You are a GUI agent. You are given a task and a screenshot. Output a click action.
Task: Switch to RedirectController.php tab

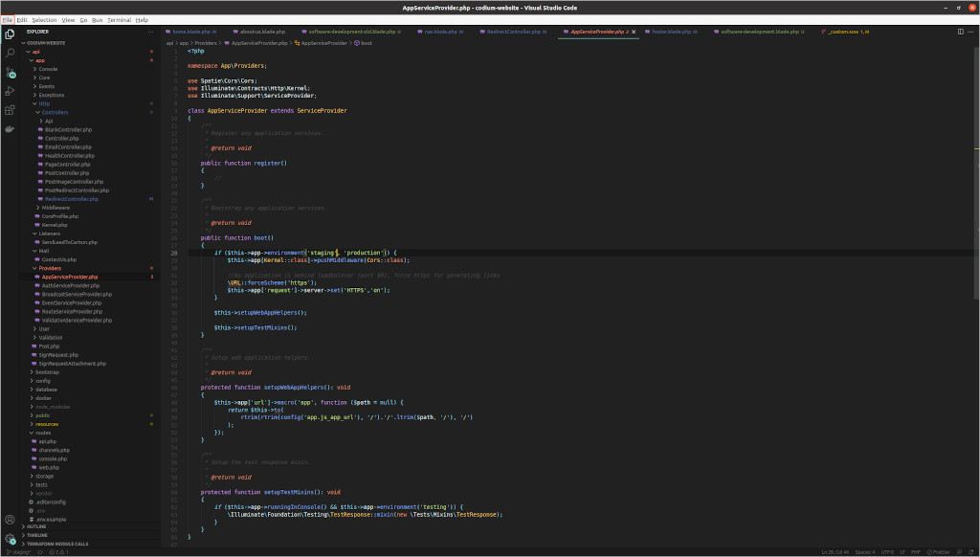pyautogui.click(x=514, y=32)
